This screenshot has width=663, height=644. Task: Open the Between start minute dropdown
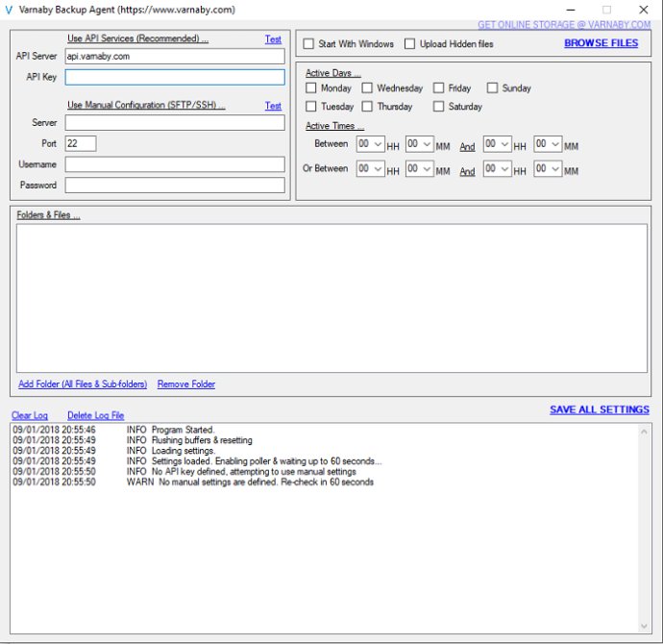click(420, 144)
